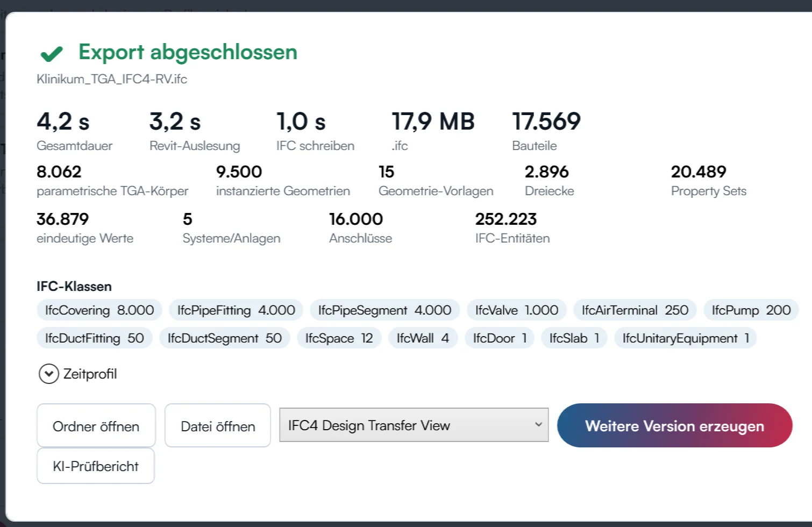Image resolution: width=812 pixels, height=527 pixels.
Task: Click the Export abgeschlossen heading
Action: (188, 52)
